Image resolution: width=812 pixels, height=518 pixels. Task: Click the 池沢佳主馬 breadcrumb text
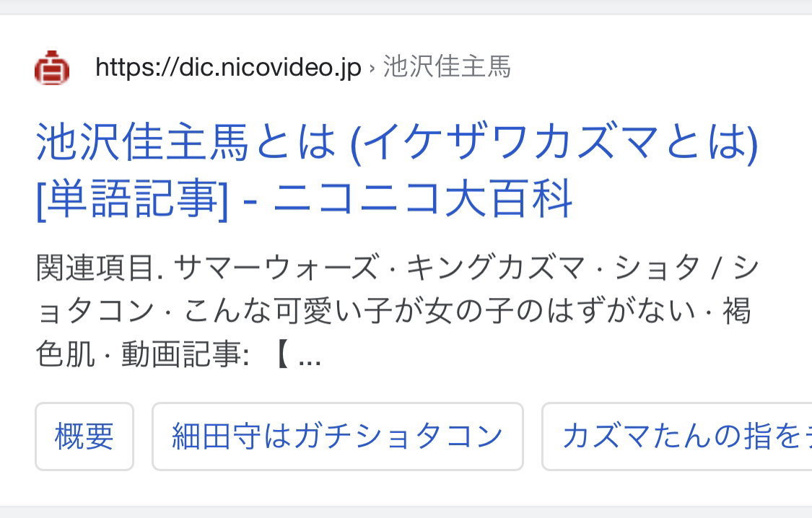click(447, 67)
